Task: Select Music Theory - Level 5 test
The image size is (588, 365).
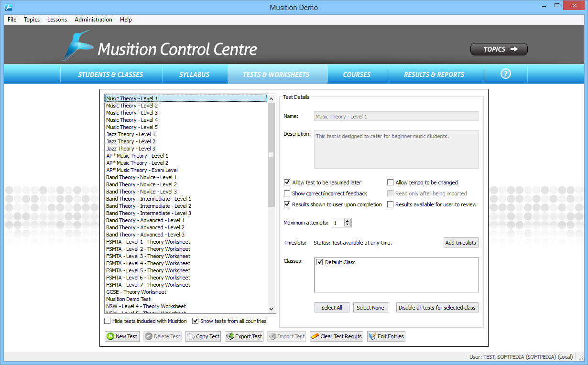Action: tap(186, 127)
